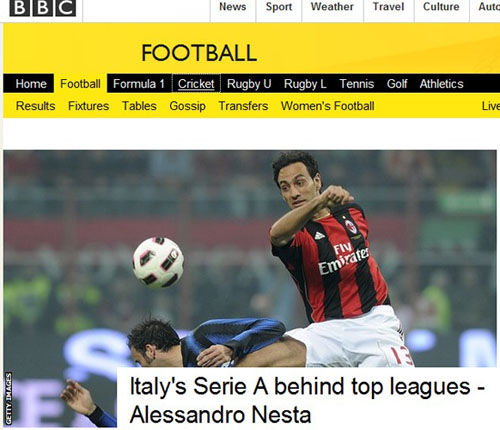Open the Rugby L tab
This screenshot has height=430, width=500.
pyautogui.click(x=305, y=84)
